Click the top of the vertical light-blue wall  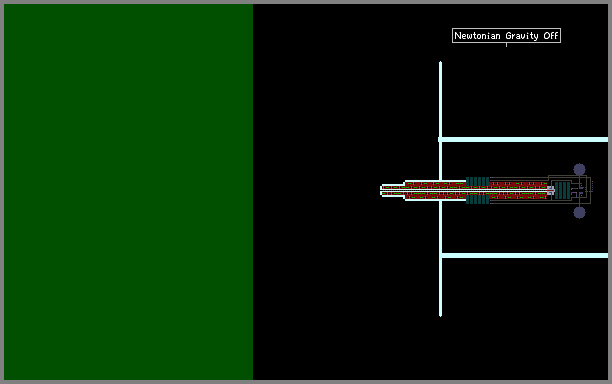(x=440, y=63)
